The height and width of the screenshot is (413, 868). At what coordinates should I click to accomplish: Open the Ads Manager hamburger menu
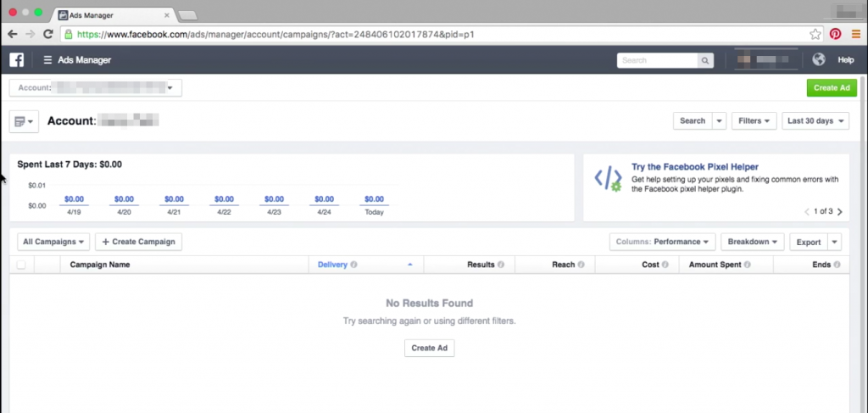point(47,60)
